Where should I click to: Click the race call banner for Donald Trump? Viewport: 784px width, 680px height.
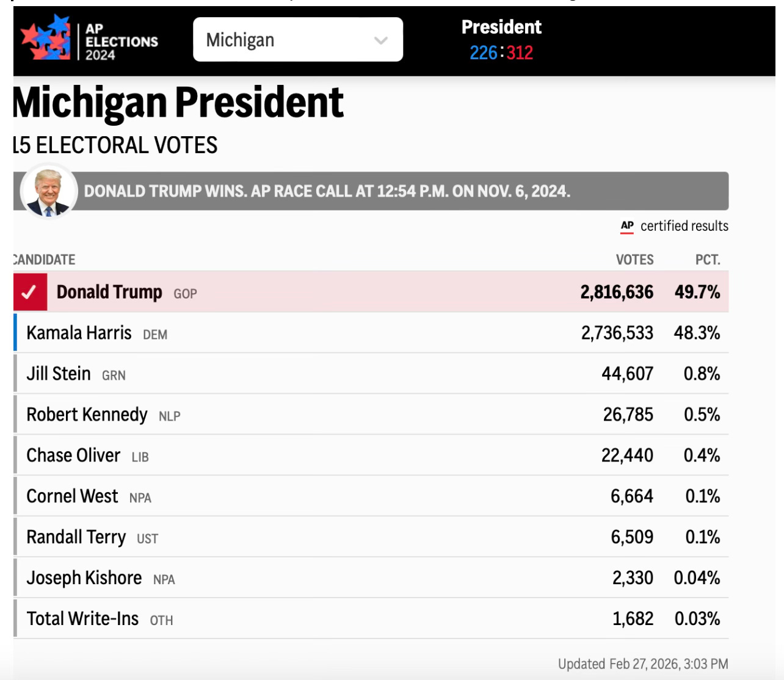[x=371, y=191]
